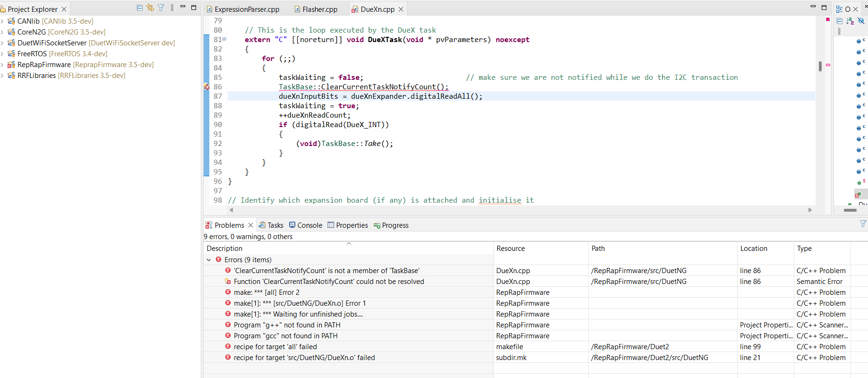This screenshot has width=868, height=378.
Task: Place cursor on line 87 digitalReadAll statement
Action: click(x=380, y=96)
